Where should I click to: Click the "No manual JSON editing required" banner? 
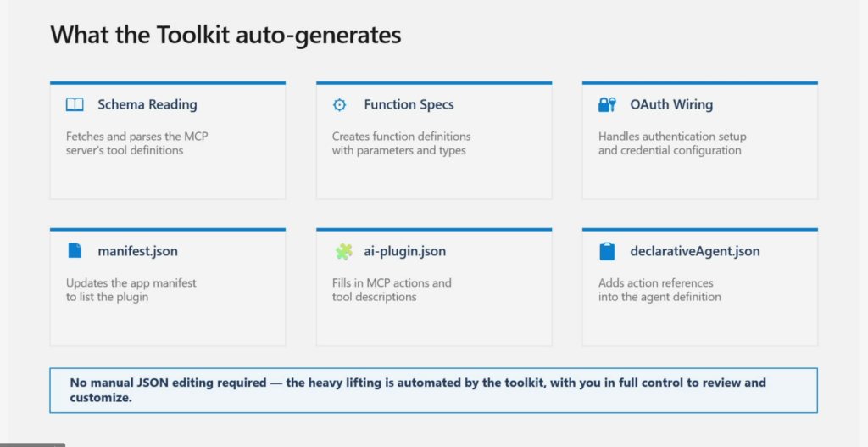433,390
